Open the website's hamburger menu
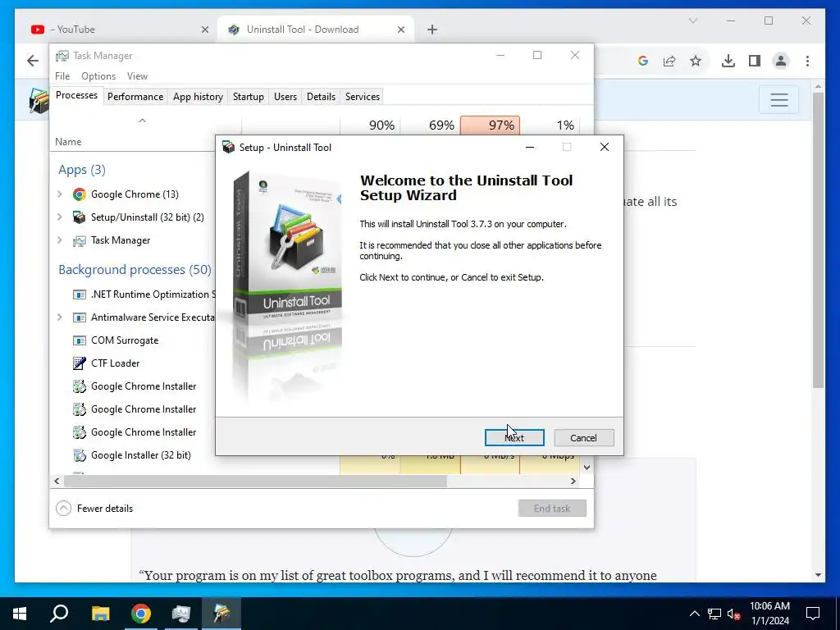Screen dimensions: 840x630 [x=779, y=99]
